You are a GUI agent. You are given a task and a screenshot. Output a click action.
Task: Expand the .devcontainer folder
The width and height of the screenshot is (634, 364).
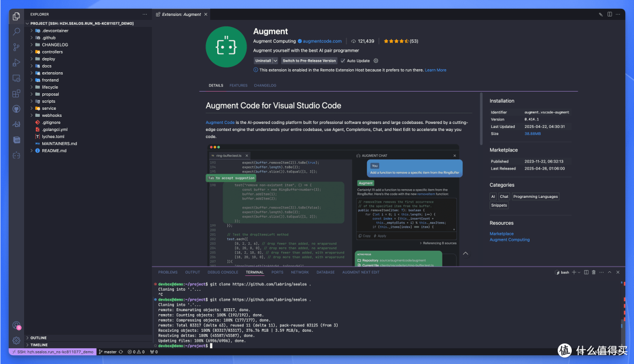click(x=55, y=31)
